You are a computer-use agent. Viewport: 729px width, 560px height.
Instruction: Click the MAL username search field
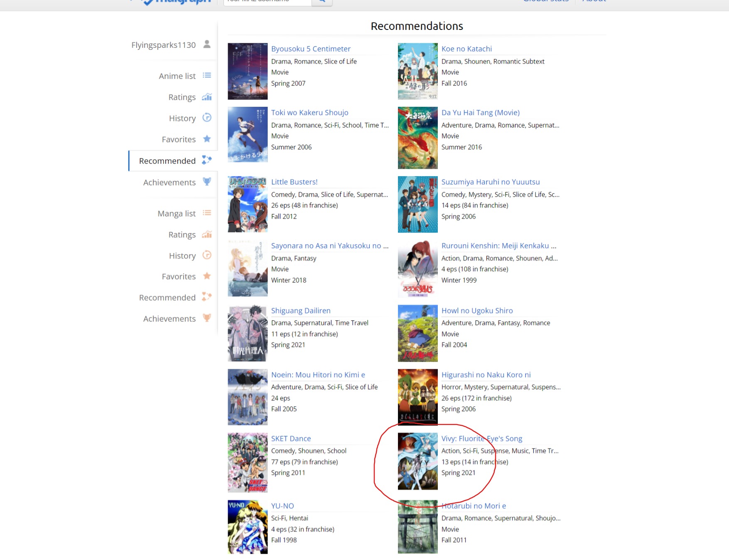[268, 2]
